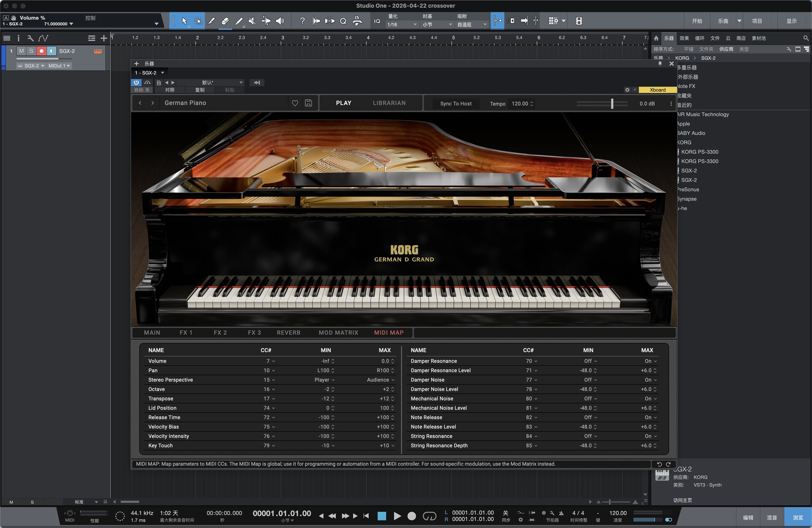Select the Arrow tool in toolbar
812x528 pixels.
click(184, 21)
